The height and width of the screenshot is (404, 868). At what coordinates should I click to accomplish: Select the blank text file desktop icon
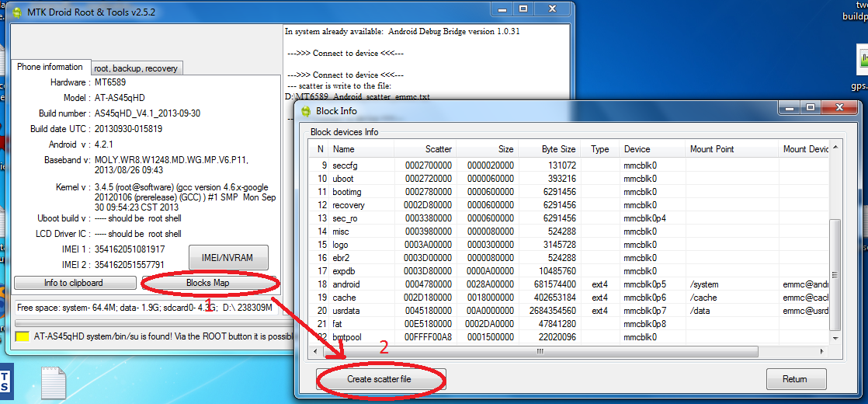pyautogui.click(x=52, y=383)
